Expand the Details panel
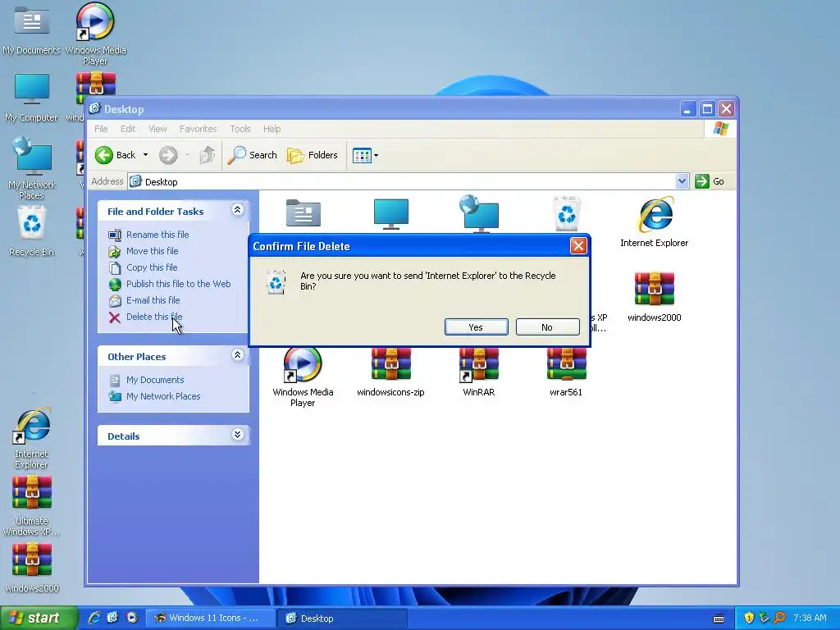Screen dimensions: 840x630 tap(237, 435)
